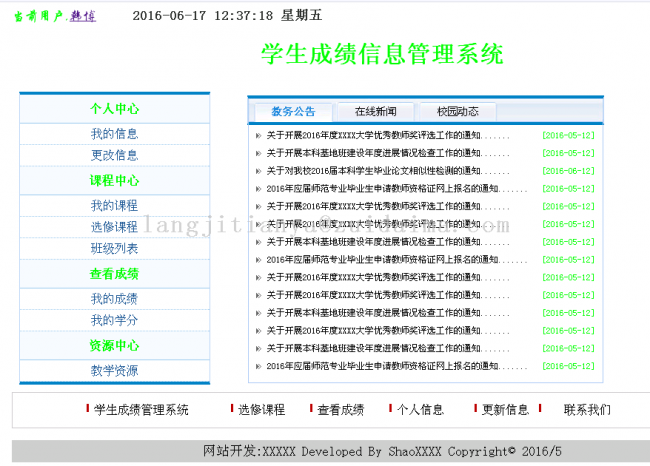Click 更新信息 in the footer navigation
This screenshot has width=650, height=466.
point(505,410)
